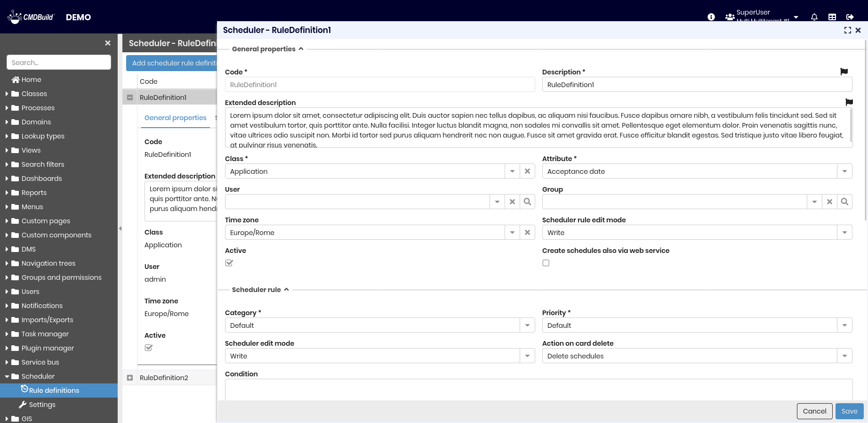Click the Description translation flag icon

click(844, 72)
